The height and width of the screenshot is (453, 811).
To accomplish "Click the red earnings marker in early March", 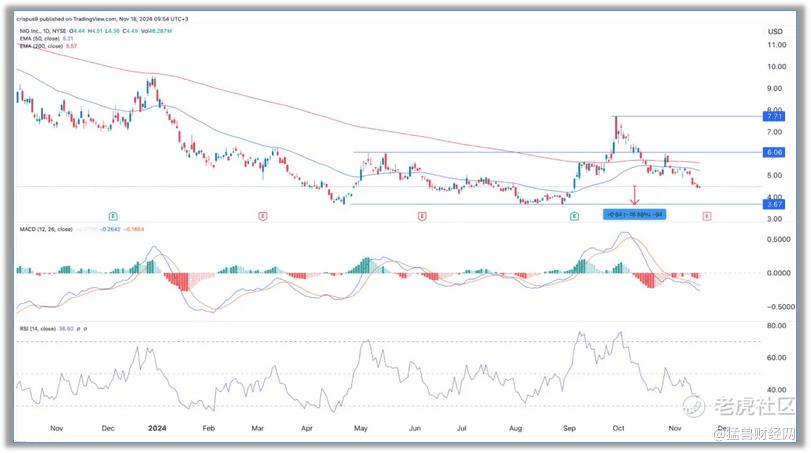I will point(263,216).
